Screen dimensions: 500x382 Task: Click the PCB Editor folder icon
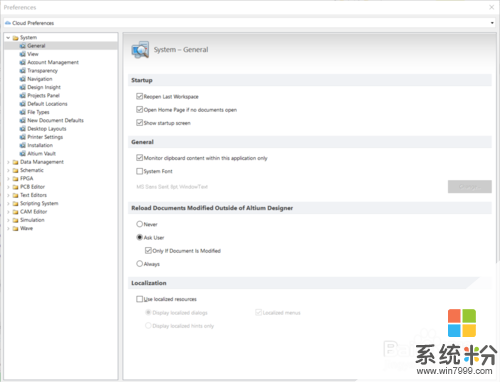click(x=15, y=187)
